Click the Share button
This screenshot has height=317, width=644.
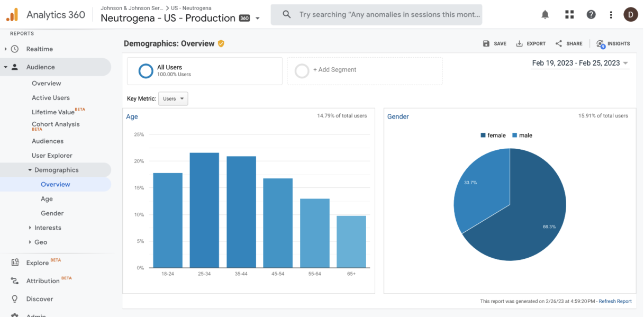tap(569, 44)
